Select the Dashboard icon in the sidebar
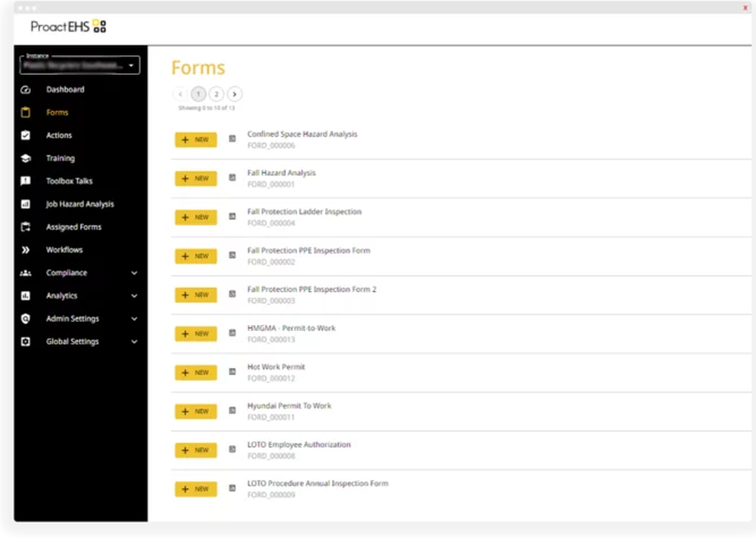 pos(26,89)
